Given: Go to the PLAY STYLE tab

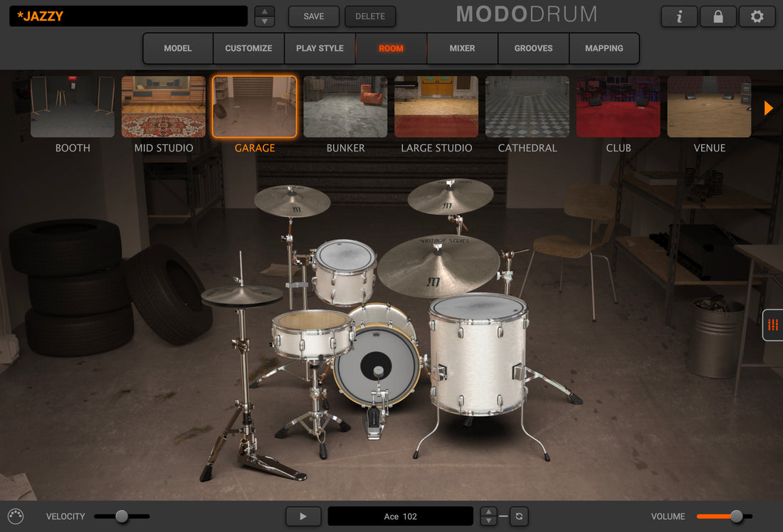Looking at the screenshot, I should (x=320, y=48).
